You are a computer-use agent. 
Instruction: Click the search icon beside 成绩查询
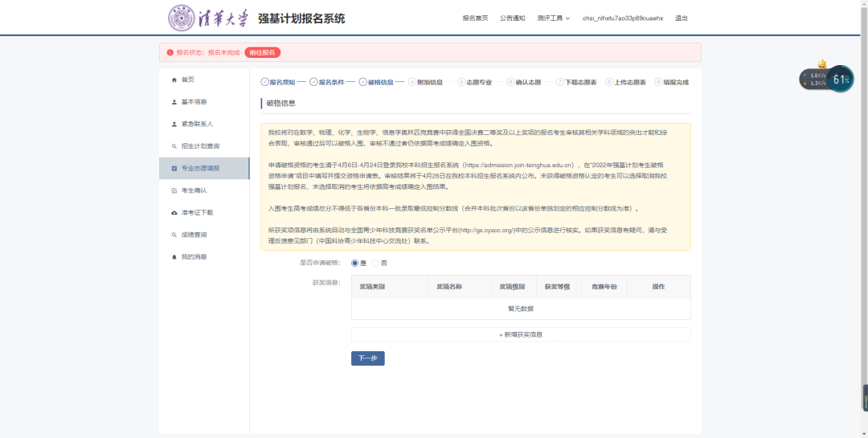click(174, 235)
